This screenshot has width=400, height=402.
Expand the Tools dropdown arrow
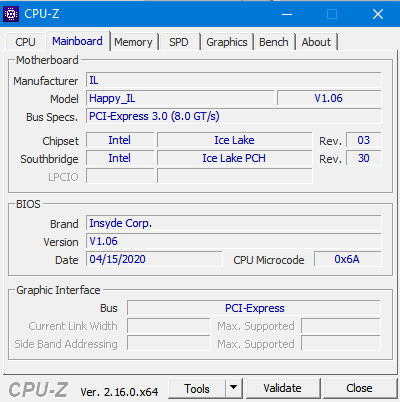(x=234, y=388)
